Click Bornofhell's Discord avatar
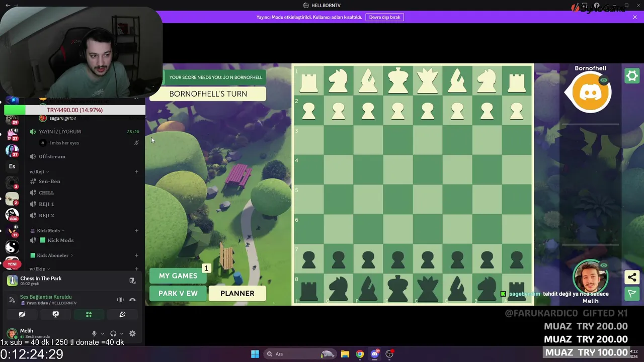 coord(591,93)
